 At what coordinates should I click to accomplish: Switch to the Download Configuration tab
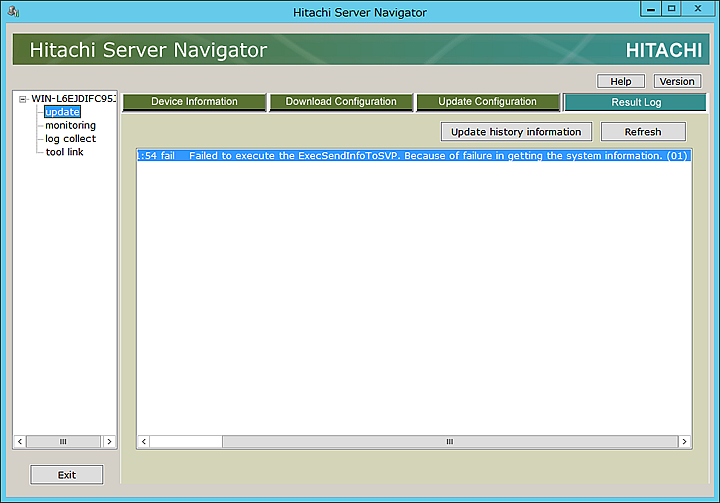341,102
